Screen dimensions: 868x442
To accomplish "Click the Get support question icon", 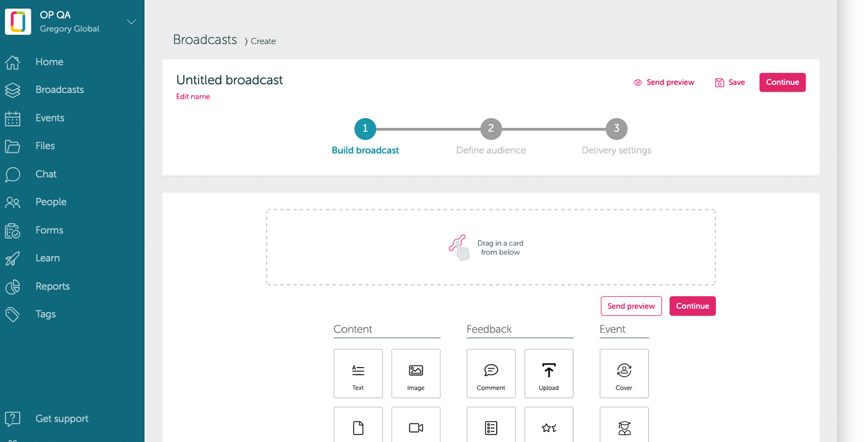I will click(x=13, y=419).
